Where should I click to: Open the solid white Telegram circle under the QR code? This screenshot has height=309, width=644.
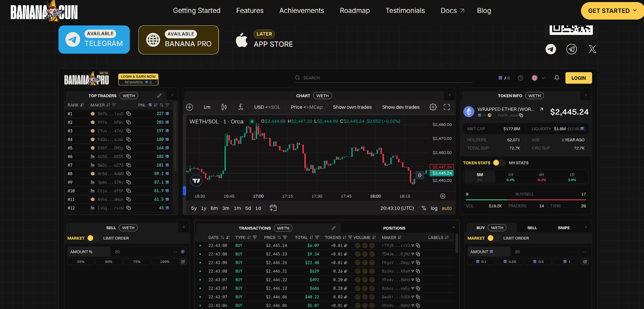551,49
